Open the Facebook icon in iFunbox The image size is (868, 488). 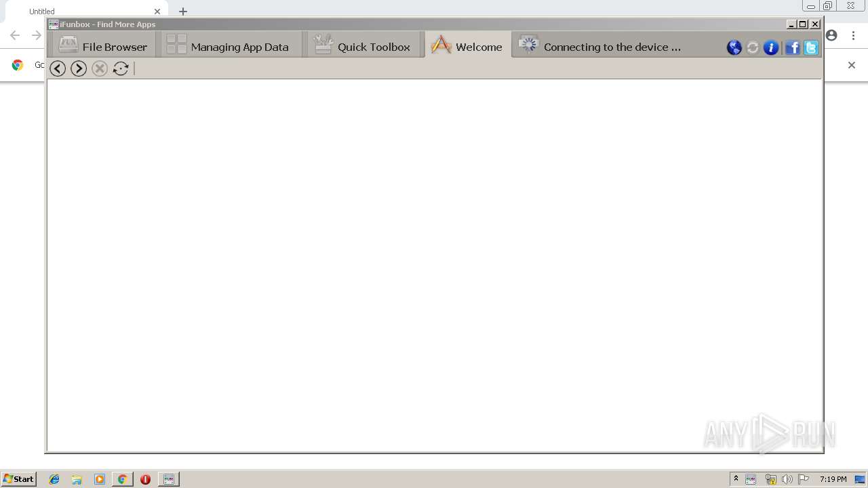[x=793, y=47]
